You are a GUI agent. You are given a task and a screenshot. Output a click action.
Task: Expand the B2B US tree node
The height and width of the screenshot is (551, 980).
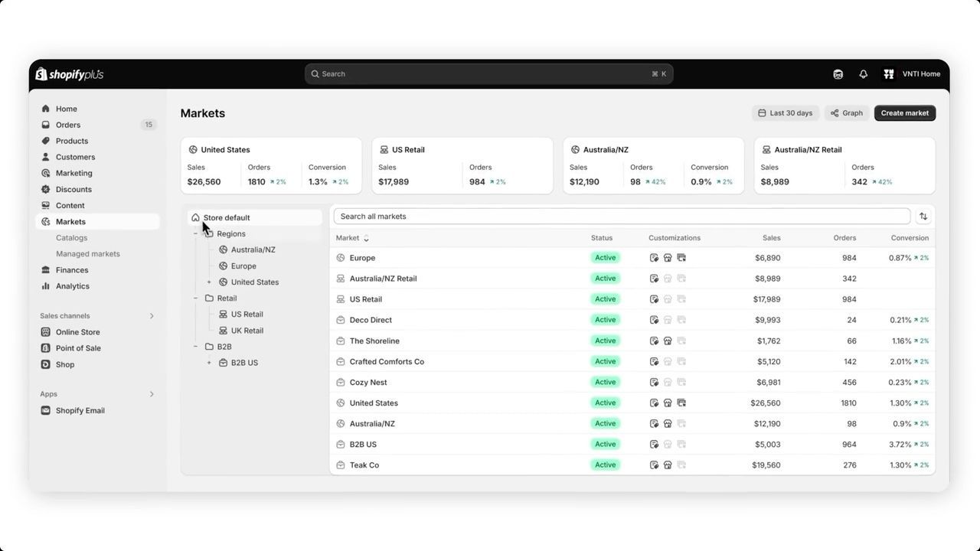pyautogui.click(x=209, y=363)
